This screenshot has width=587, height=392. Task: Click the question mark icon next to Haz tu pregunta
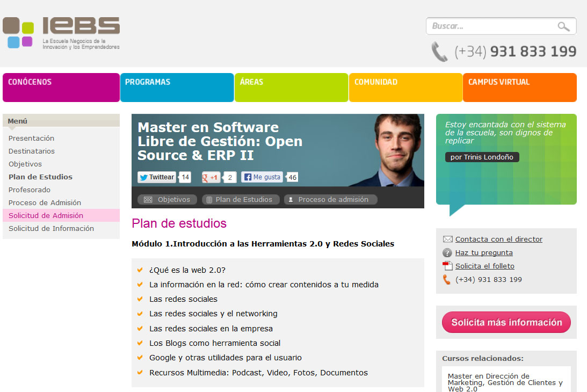(447, 253)
